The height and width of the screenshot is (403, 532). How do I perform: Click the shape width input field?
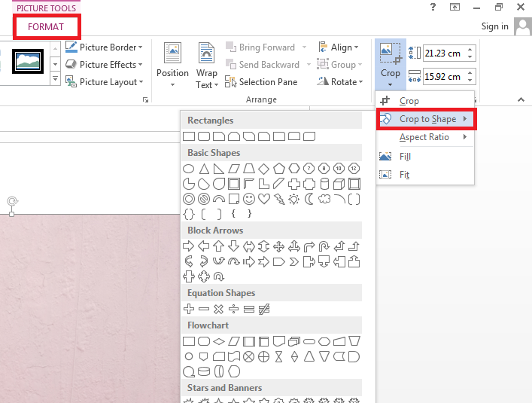444,75
